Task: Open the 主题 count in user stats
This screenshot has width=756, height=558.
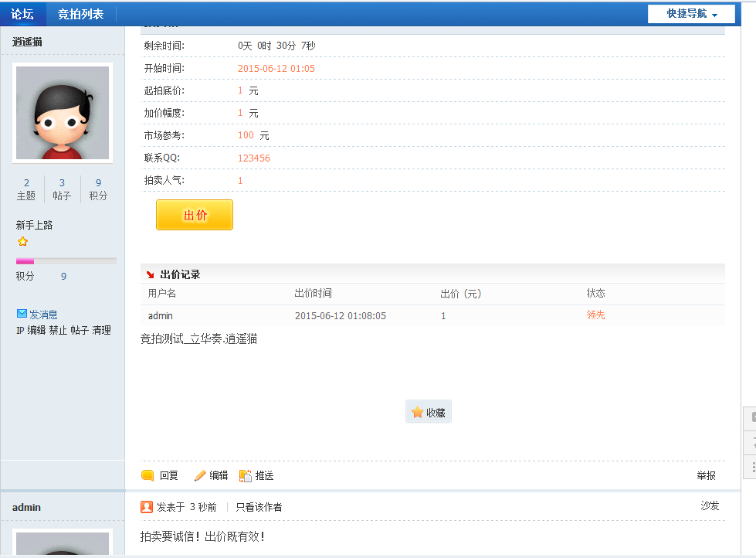Action: [26, 189]
